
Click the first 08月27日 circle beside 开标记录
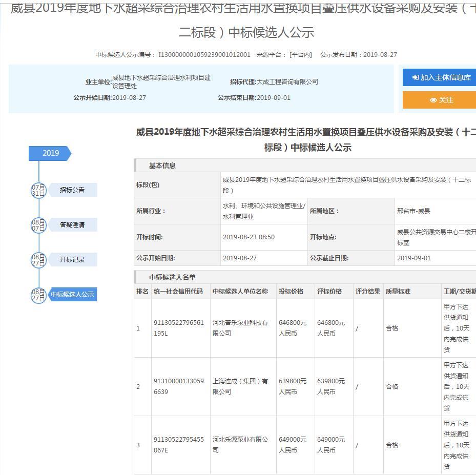click(38, 260)
